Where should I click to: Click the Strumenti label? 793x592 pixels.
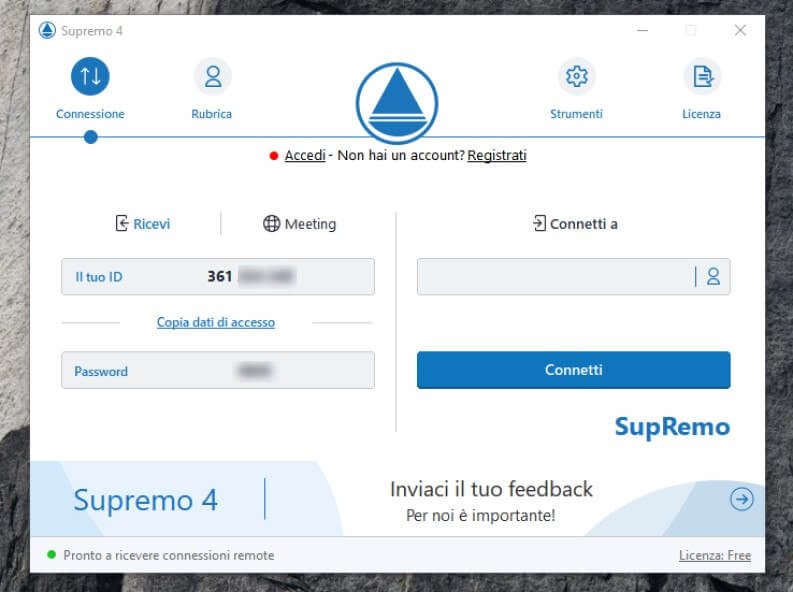tap(577, 114)
